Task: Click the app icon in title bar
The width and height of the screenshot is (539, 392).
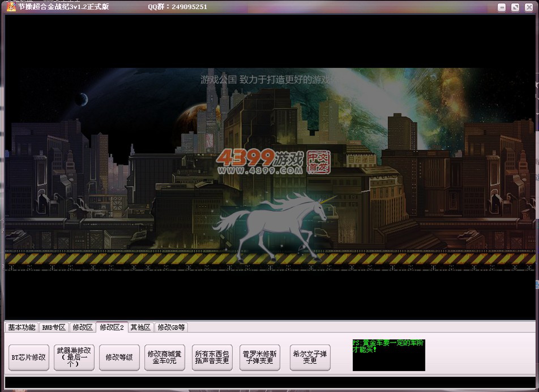Action: pos(11,7)
